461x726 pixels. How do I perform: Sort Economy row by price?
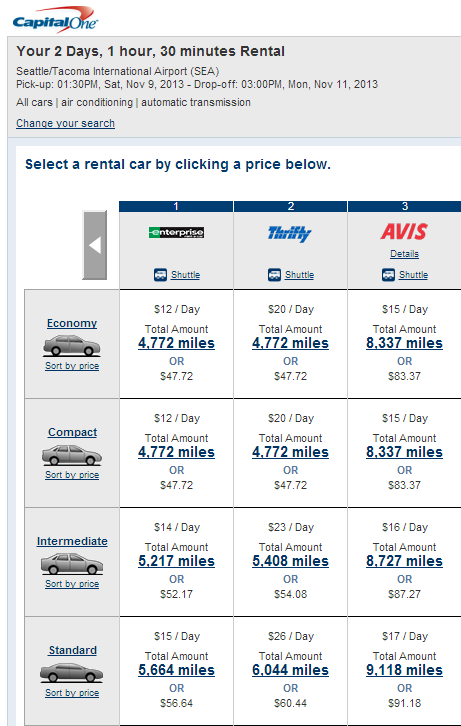click(72, 366)
